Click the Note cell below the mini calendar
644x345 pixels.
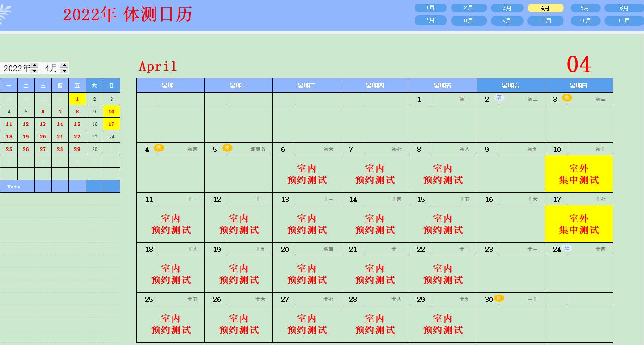[x=17, y=187]
